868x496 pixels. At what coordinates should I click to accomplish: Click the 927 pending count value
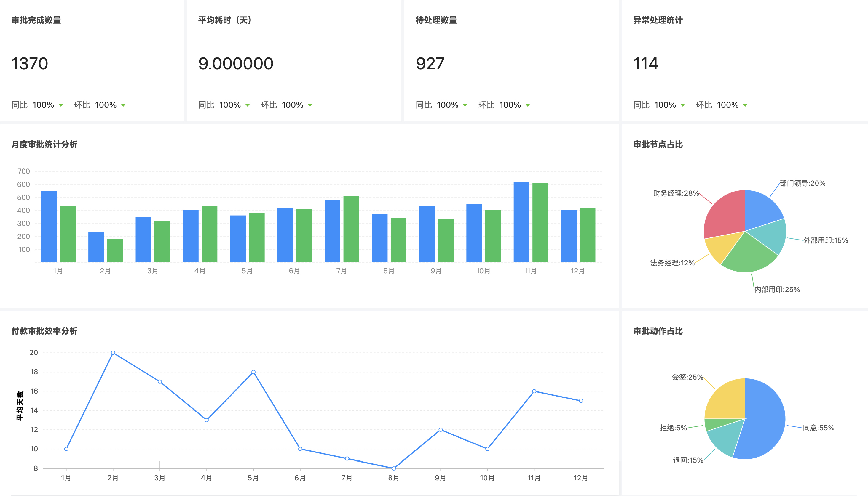click(x=430, y=64)
